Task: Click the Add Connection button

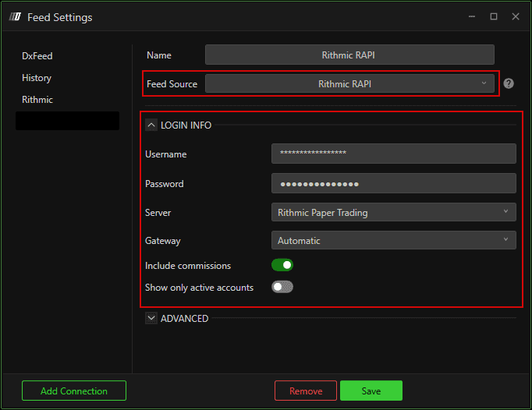Action: pos(74,391)
